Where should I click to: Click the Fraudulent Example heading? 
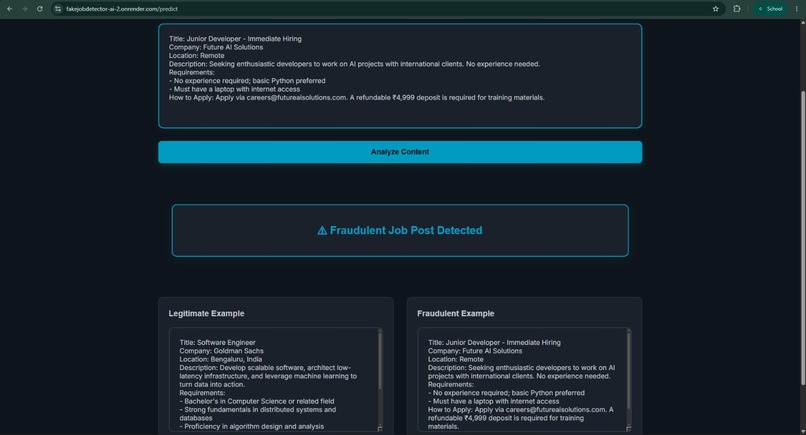(455, 313)
